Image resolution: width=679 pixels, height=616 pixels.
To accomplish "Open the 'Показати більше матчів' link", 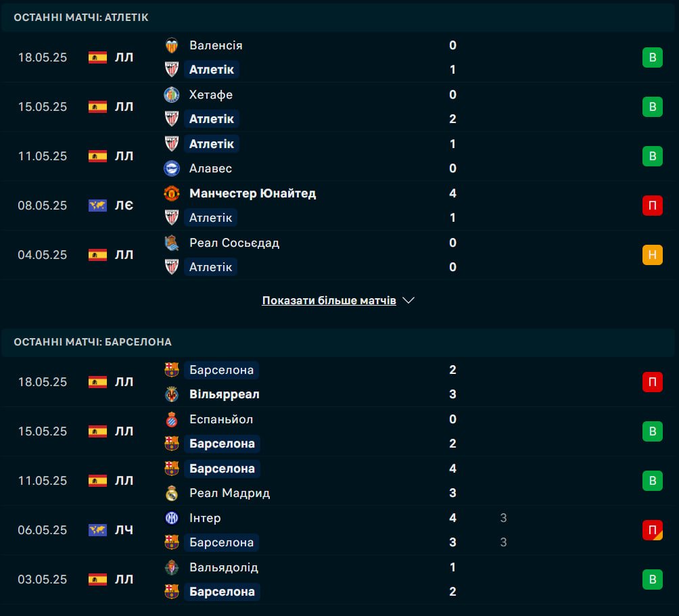I will pyautogui.click(x=329, y=300).
